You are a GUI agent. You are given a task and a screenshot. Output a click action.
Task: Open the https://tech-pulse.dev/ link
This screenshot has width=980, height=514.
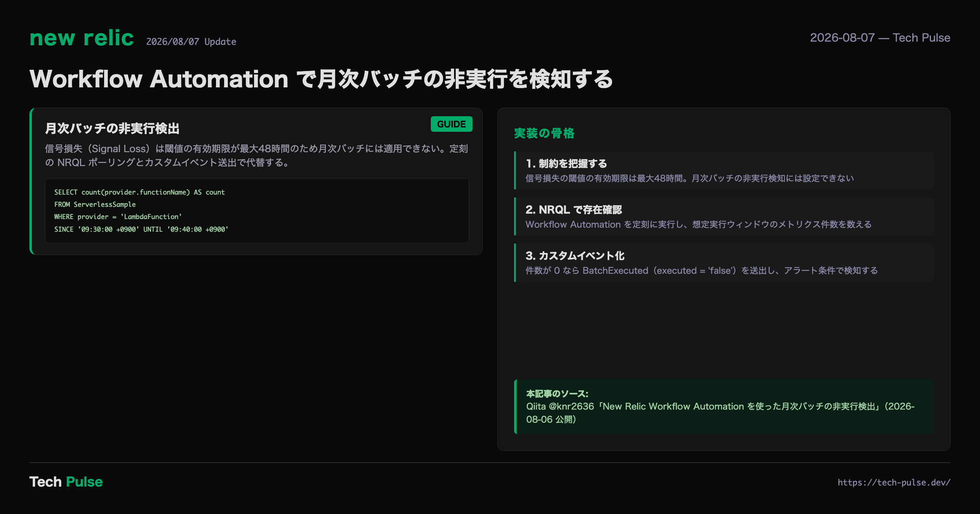pos(894,483)
